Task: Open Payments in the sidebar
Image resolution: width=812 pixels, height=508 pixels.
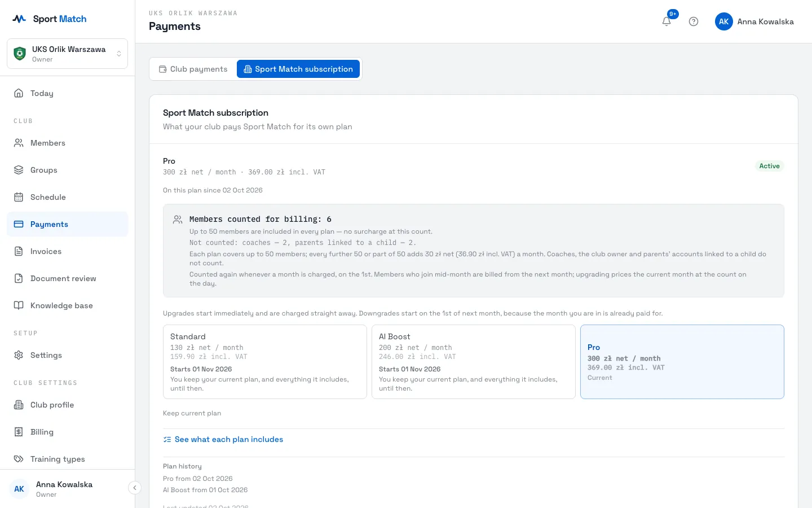Action: [x=67, y=224]
